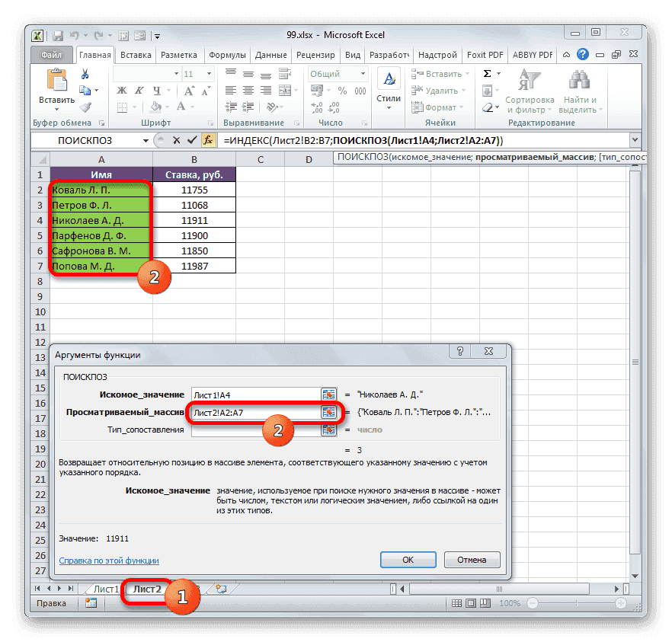672x642 pixels.
Task: Select the Лист1 sheet tab
Action: (x=105, y=589)
